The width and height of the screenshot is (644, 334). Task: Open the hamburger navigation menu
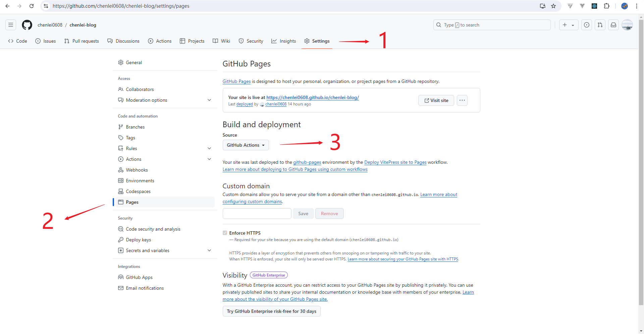pos(11,25)
